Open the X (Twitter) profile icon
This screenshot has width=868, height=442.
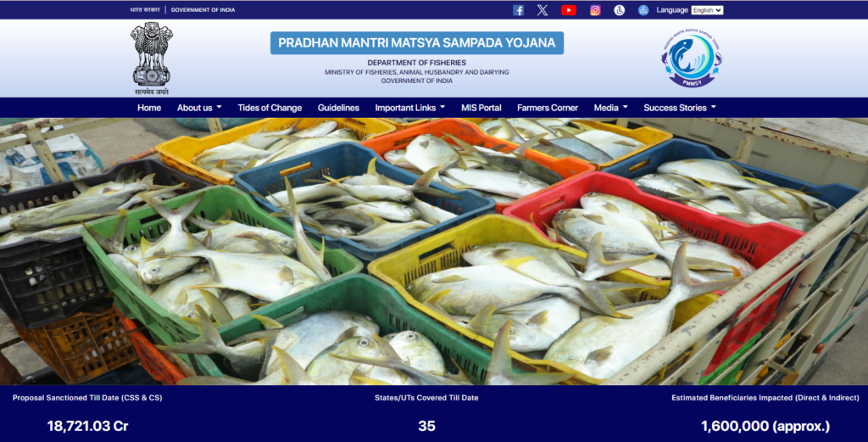(542, 10)
